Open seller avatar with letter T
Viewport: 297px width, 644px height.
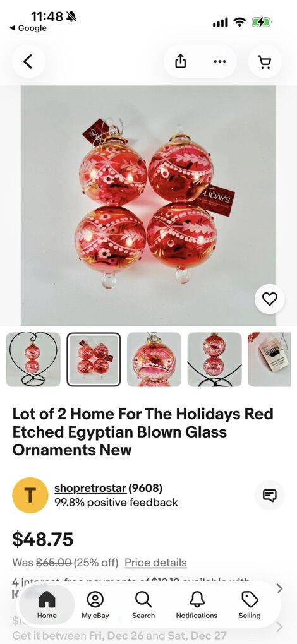(30, 496)
